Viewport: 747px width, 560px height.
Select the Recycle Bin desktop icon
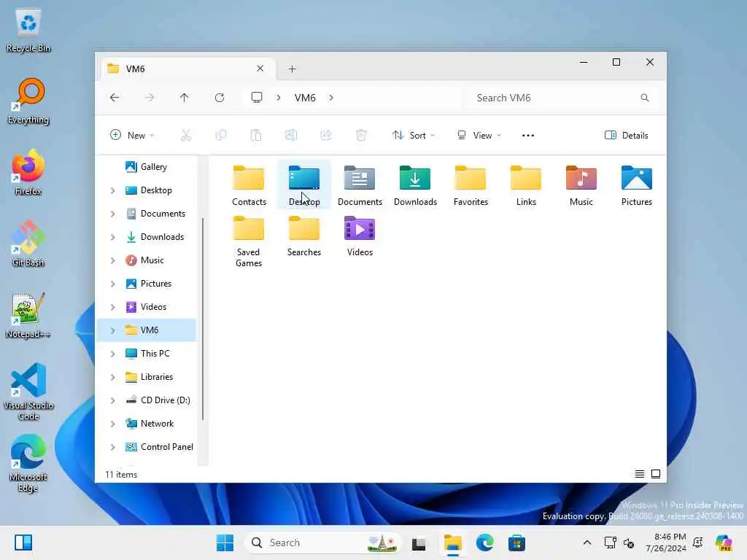[28, 30]
